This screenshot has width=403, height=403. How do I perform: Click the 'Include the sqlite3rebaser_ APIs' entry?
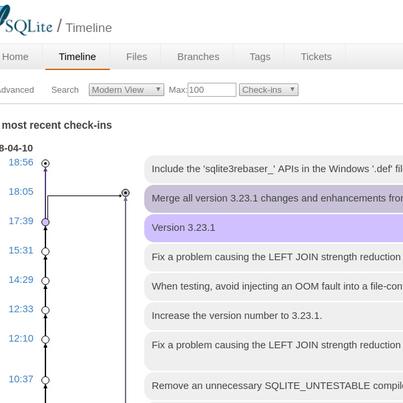pyautogui.click(x=274, y=169)
